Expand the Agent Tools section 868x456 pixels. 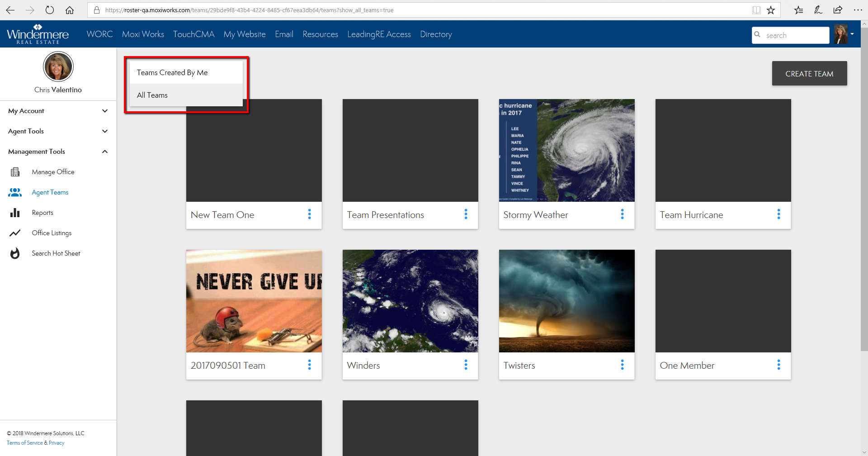(105, 131)
